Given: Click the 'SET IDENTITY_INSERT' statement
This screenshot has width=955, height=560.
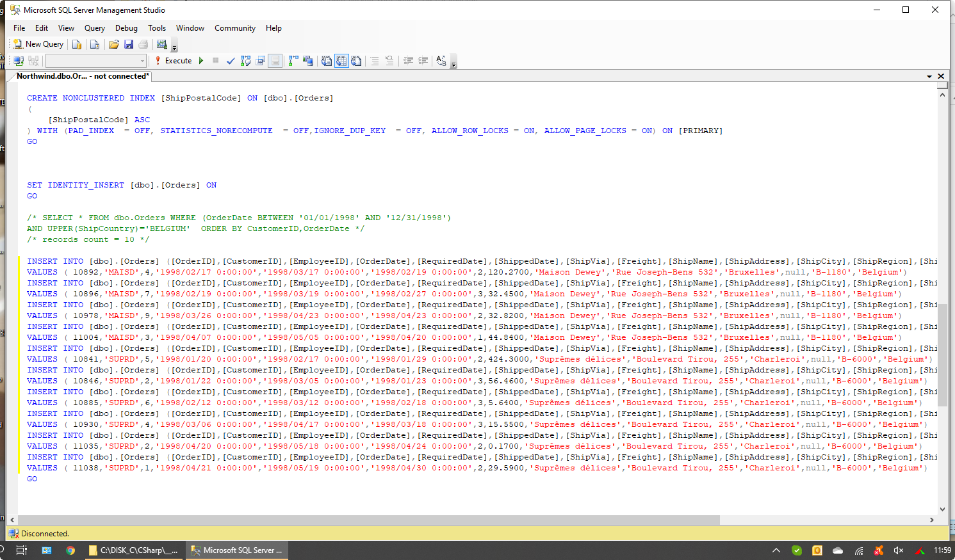Looking at the screenshot, I should 122,185.
